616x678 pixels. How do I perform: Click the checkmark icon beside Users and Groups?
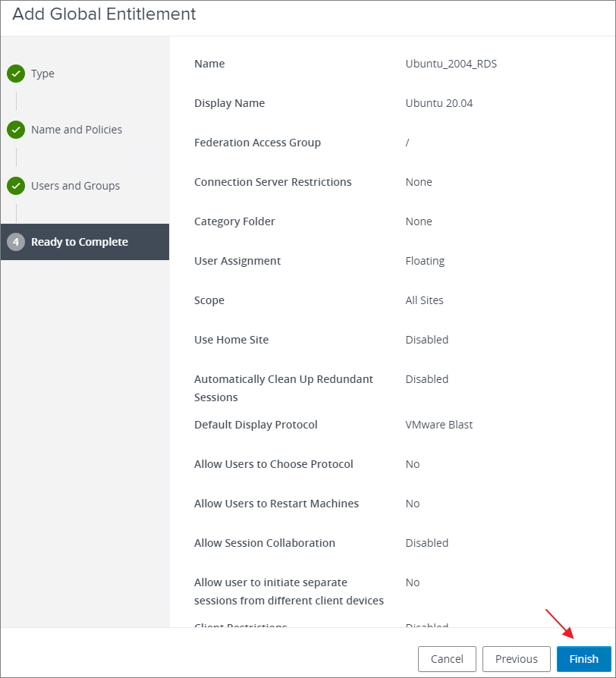15,186
